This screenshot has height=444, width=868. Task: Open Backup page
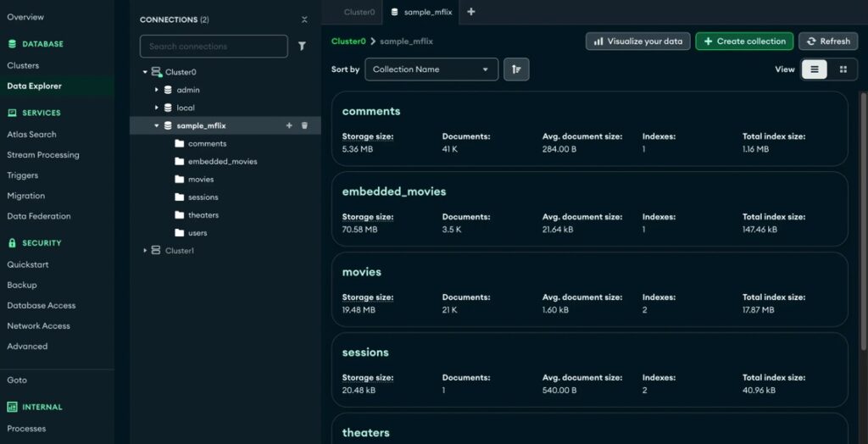[21, 285]
